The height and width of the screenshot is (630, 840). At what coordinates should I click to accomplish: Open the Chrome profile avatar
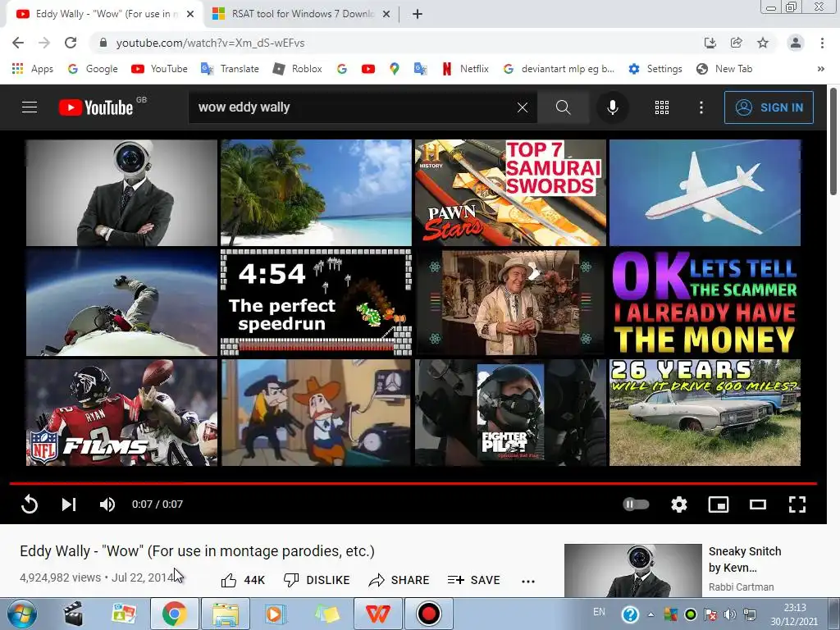coord(796,43)
